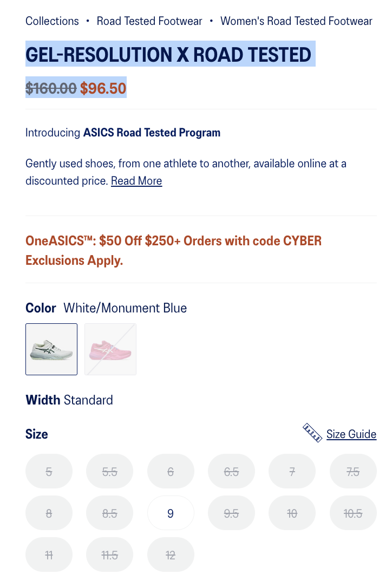Select the pink shoe color swatch

pyautogui.click(x=110, y=349)
